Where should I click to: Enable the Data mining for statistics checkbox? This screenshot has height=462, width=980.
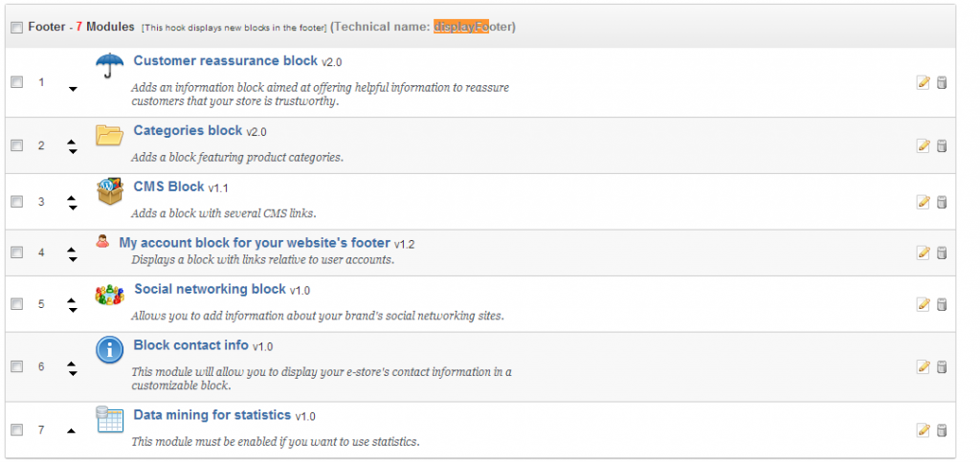click(x=16, y=429)
